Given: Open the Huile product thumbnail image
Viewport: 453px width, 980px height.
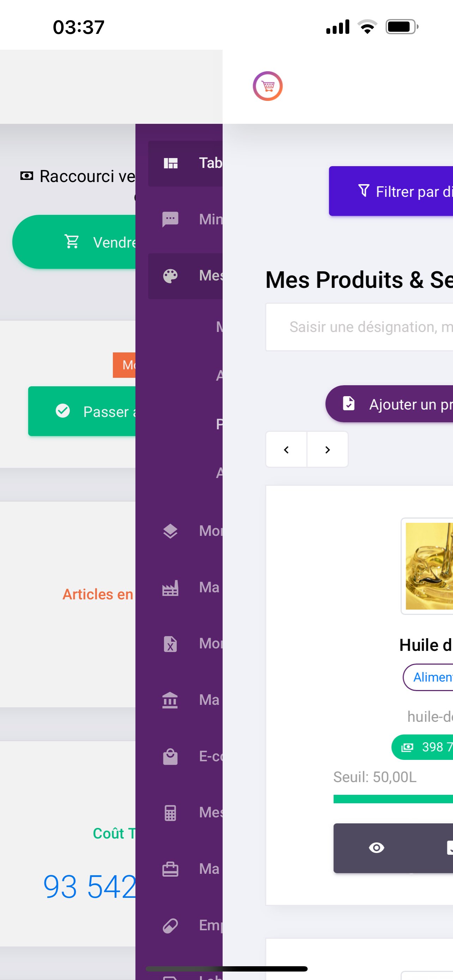Looking at the screenshot, I should point(427,566).
